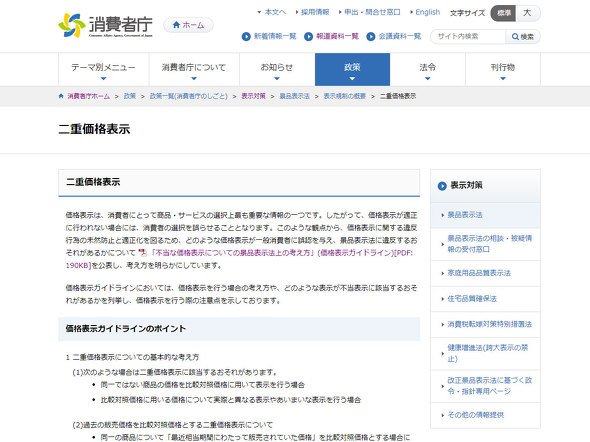Open the English version link

[x=427, y=12]
